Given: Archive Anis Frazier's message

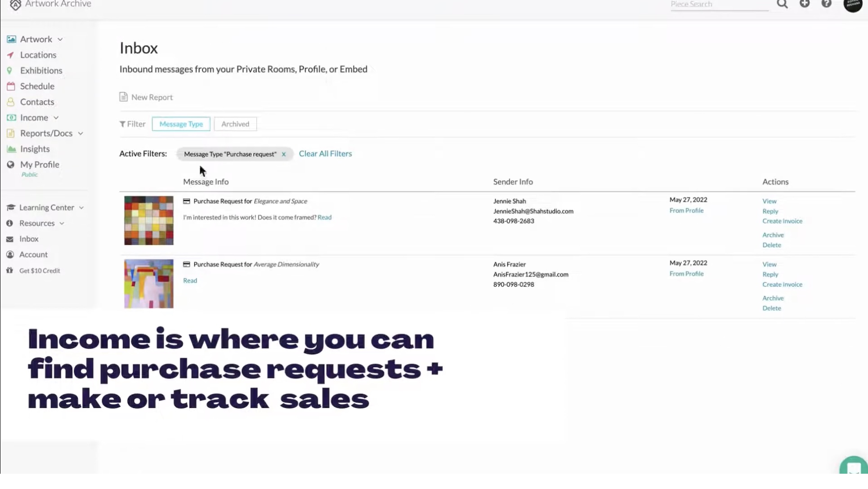Looking at the screenshot, I should point(773,298).
